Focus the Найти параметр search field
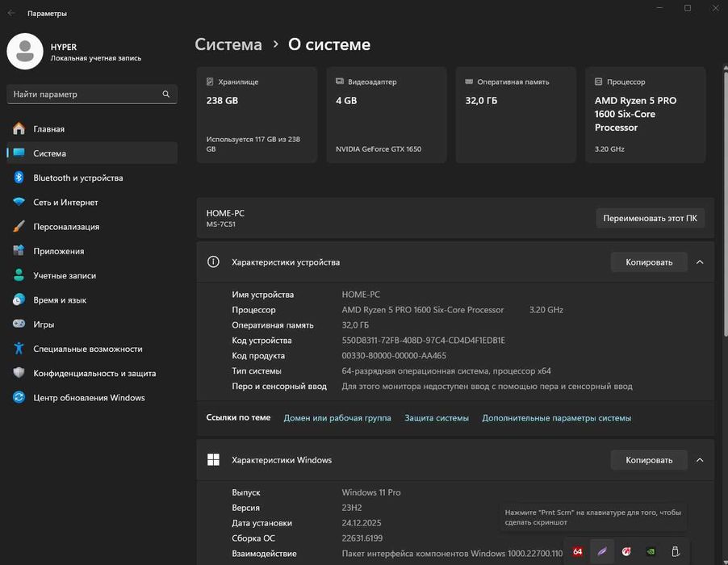Viewport: 728px width, 565px height. tap(92, 94)
